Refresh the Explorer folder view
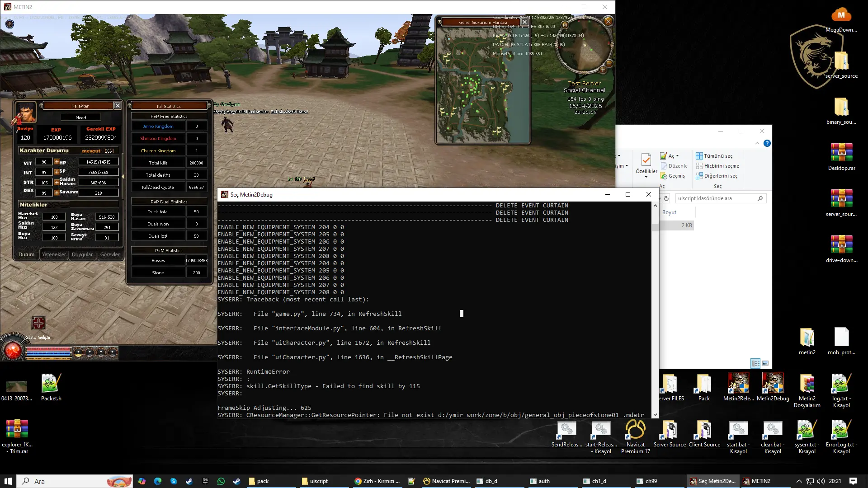868x488 pixels. pyautogui.click(x=666, y=198)
